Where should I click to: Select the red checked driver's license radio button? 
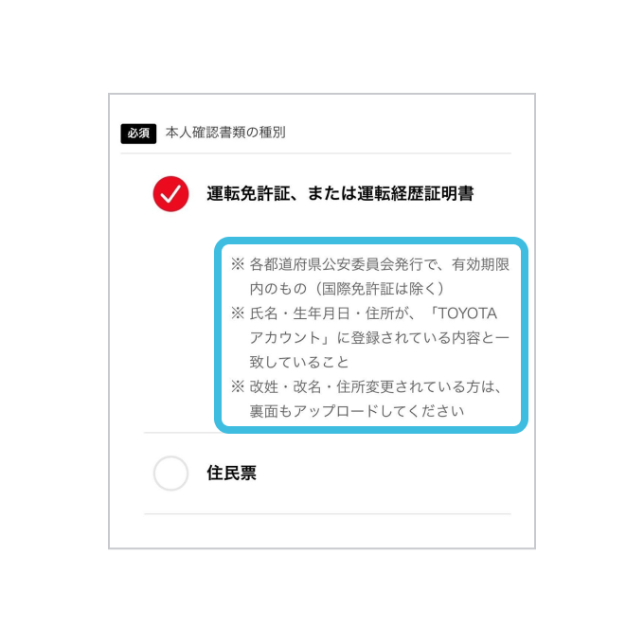(170, 194)
